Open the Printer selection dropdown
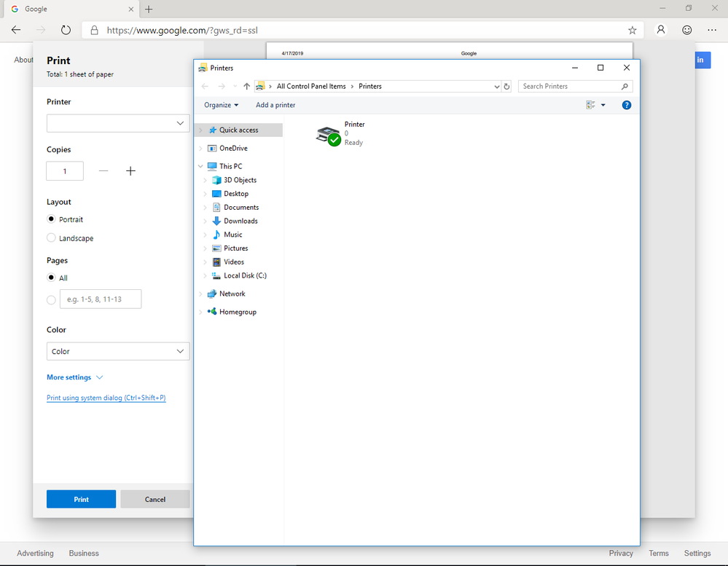The width and height of the screenshot is (728, 566). coord(118,123)
